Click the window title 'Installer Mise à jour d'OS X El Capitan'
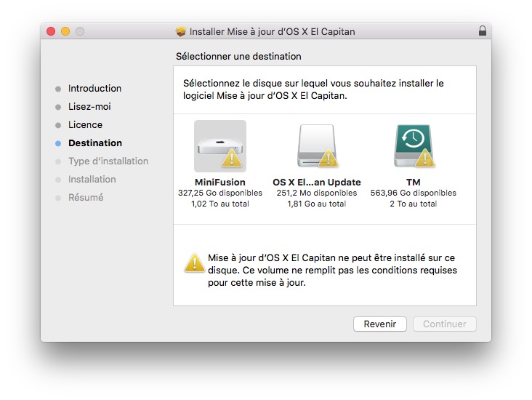The height and width of the screenshot is (400, 532). point(272,31)
